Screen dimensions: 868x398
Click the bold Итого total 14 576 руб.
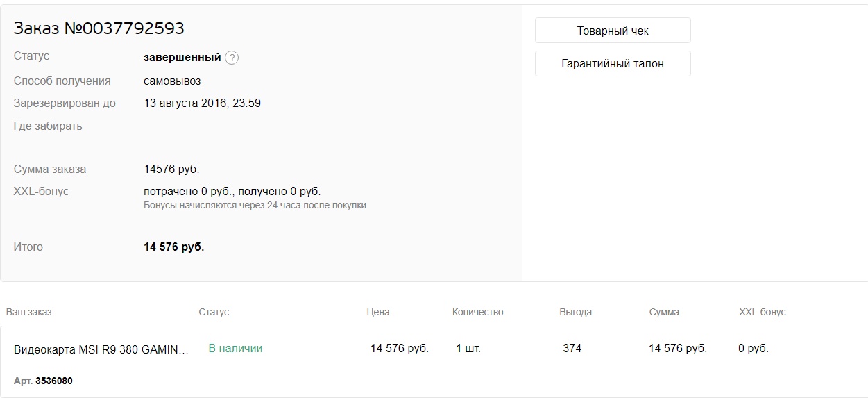click(x=173, y=247)
